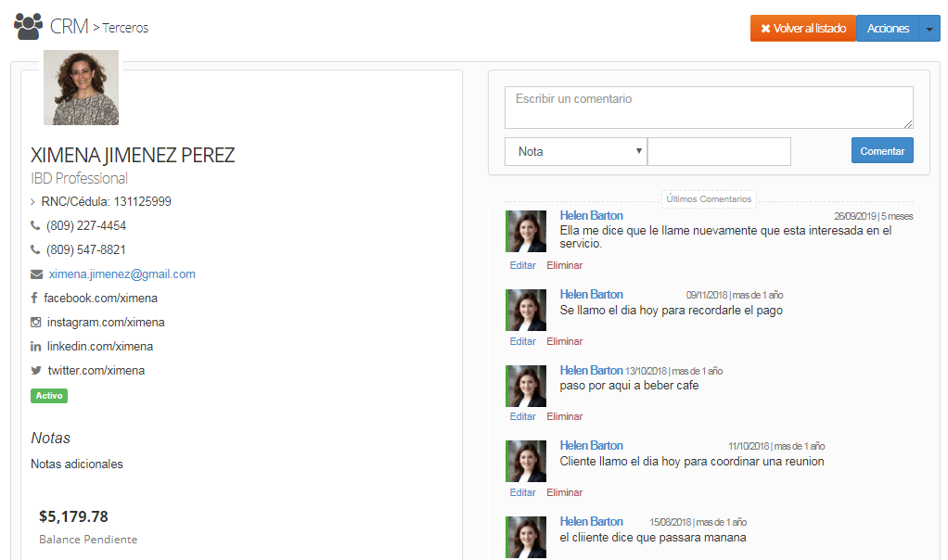Click the arrow beside RNC/Cédula
This screenshot has width=948, height=560.
pyautogui.click(x=33, y=202)
